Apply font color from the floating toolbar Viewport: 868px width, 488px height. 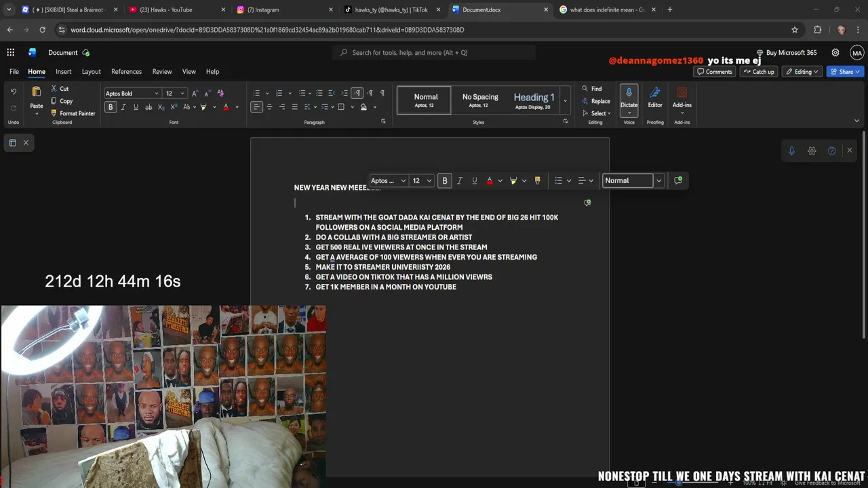[490, 180]
